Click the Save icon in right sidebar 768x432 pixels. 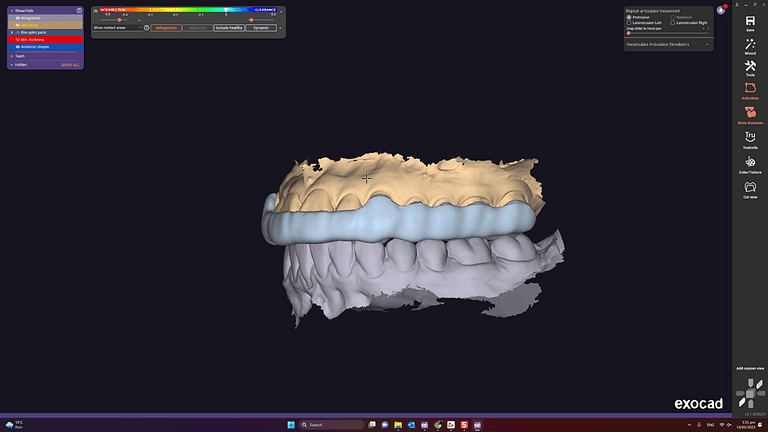coord(749,19)
